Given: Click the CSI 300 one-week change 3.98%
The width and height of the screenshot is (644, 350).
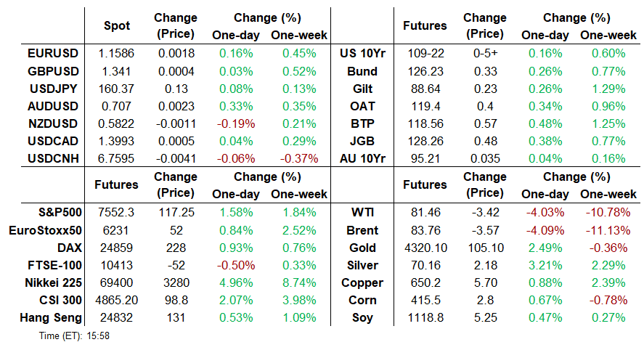Looking at the screenshot, I should [x=299, y=301].
